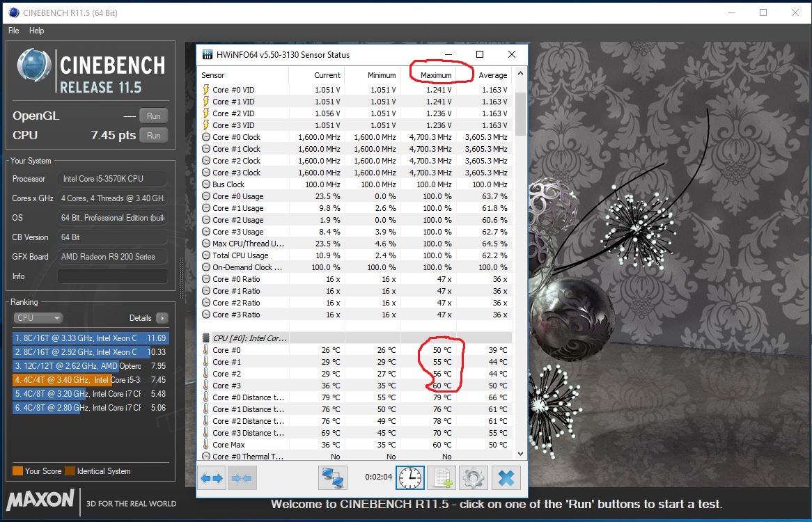Click the Identical System legend square
The width and height of the screenshot is (812, 522).
[x=70, y=470]
